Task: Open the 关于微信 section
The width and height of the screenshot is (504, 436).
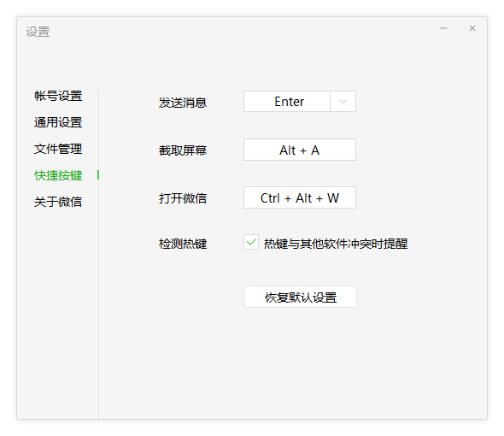Action: pos(58,202)
